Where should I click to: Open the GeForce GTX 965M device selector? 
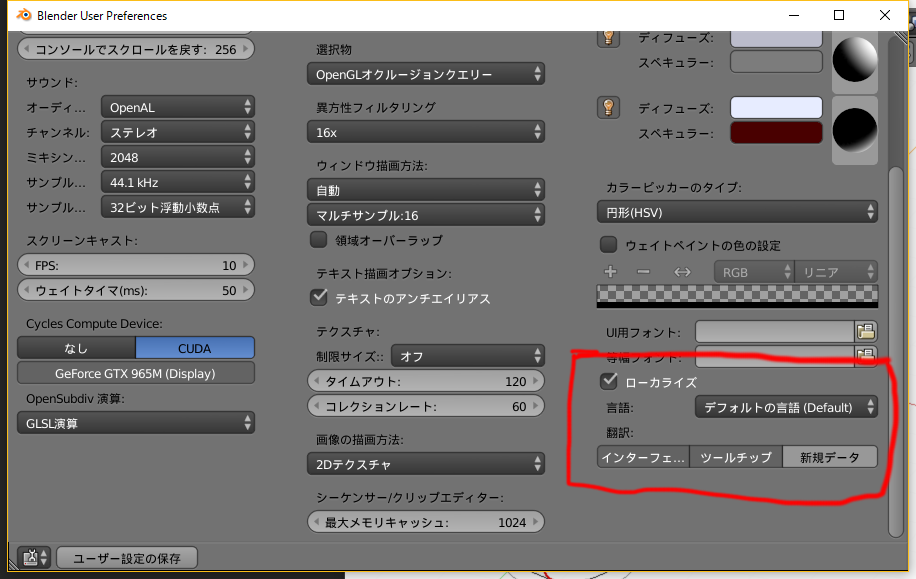[136, 373]
